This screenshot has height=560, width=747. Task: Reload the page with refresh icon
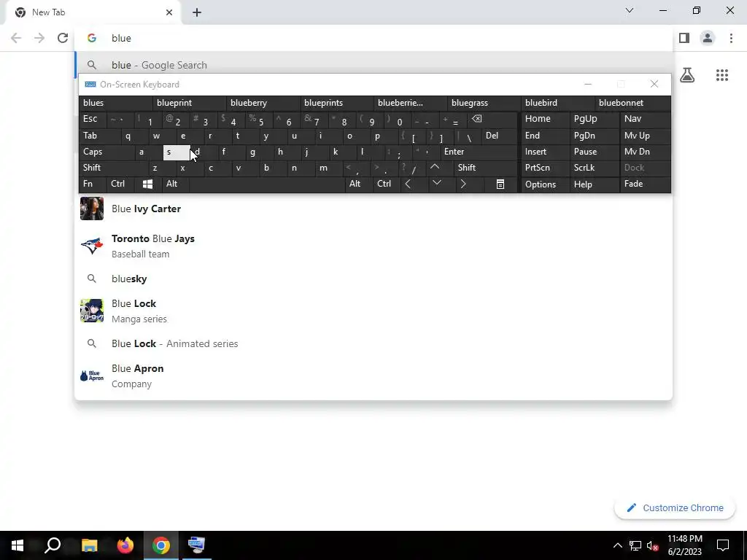tap(63, 38)
